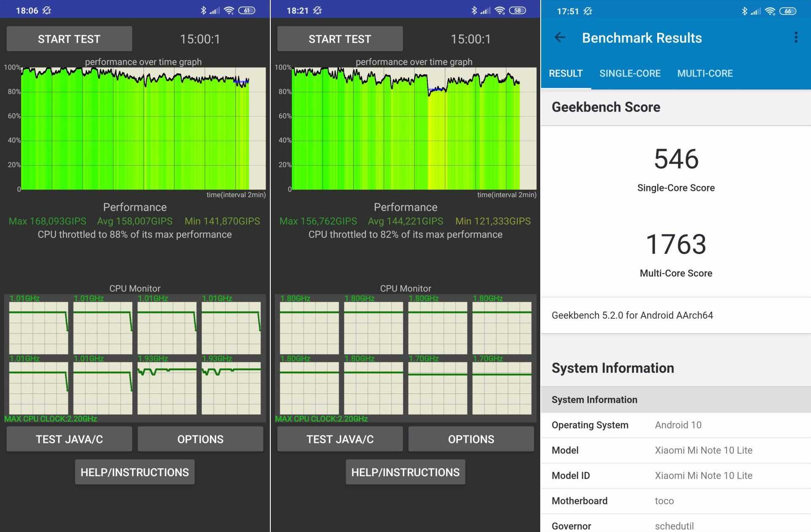
Task: Tap the Bluetooth icon in the Geekbench status bar
Action: [744, 11]
